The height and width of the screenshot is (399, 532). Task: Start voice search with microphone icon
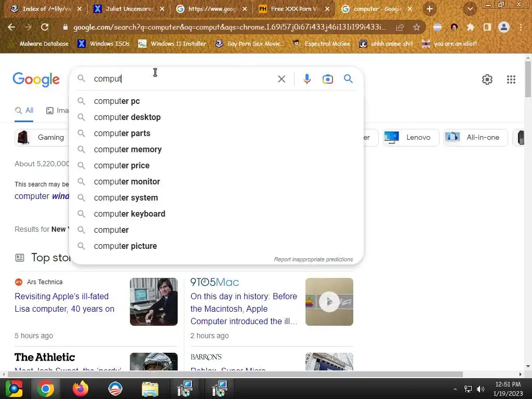tap(307, 79)
